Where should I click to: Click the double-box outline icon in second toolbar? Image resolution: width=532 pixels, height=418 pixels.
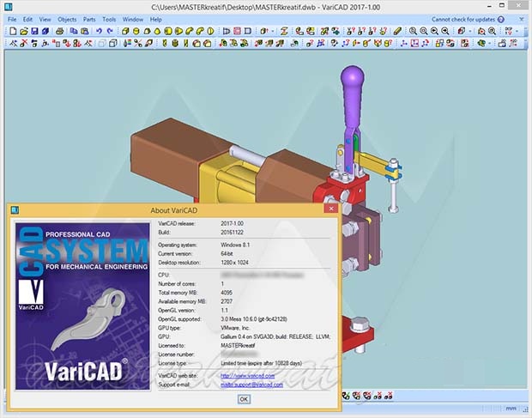[113, 43]
